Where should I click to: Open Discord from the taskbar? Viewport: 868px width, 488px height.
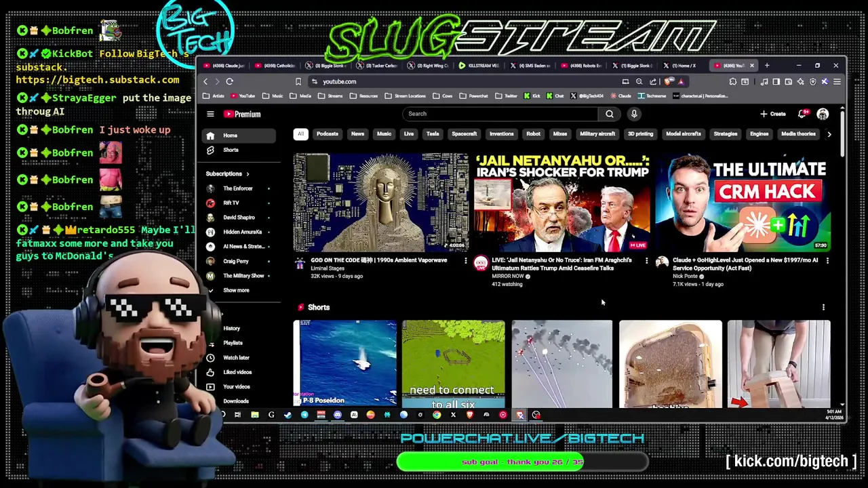pos(337,415)
